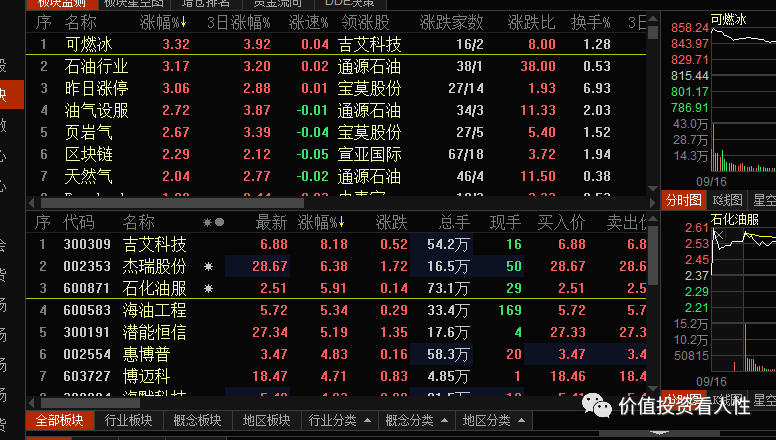Select stock 潜能恒信 in stock list
776x440 pixels.
tap(336, 332)
